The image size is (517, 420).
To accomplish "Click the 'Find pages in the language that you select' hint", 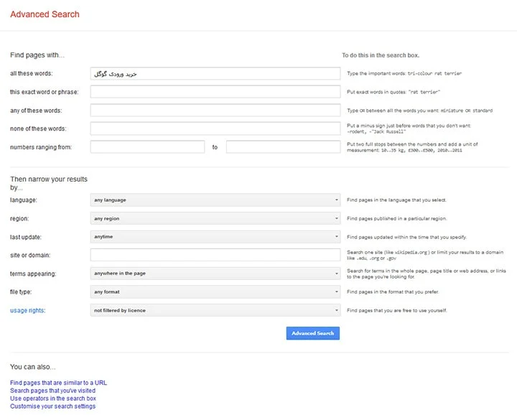I will pos(396,200).
